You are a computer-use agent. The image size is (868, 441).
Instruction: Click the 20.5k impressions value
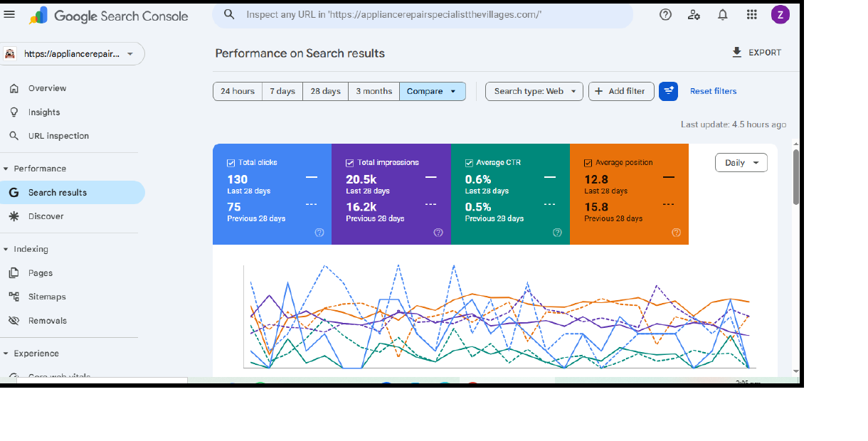coord(361,180)
